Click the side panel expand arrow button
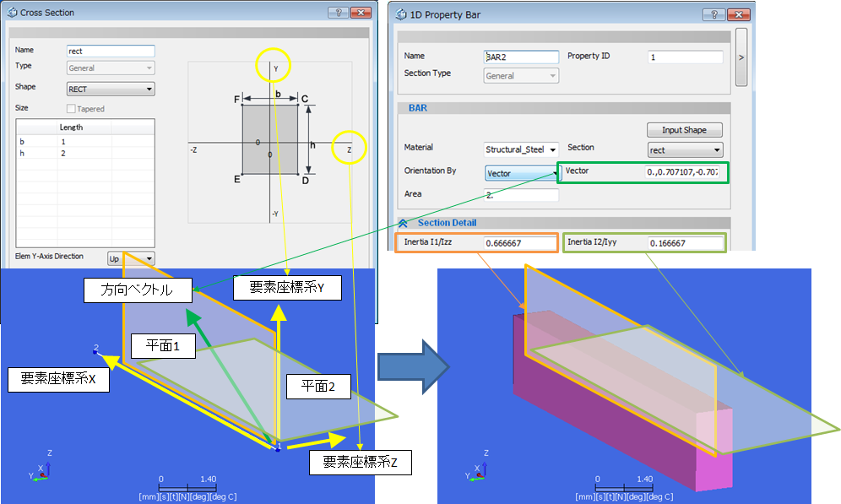Viewport: 841px width, 504px height. pyautogui.click(x=741, y=57)
